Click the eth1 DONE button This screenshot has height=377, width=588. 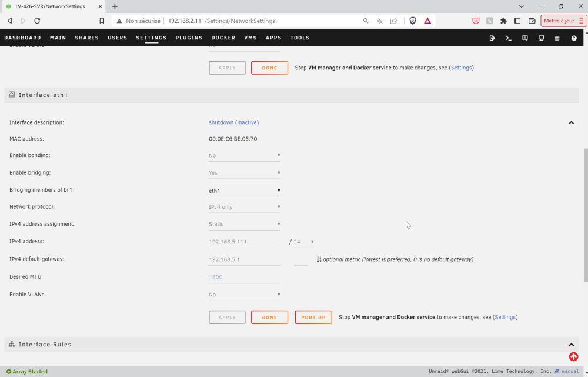(270, 318)
